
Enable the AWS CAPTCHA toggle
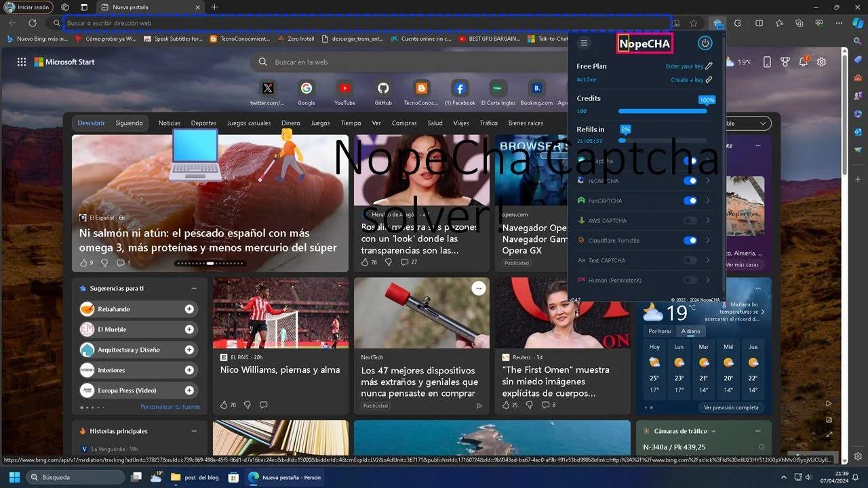click(x=690, y=220)
